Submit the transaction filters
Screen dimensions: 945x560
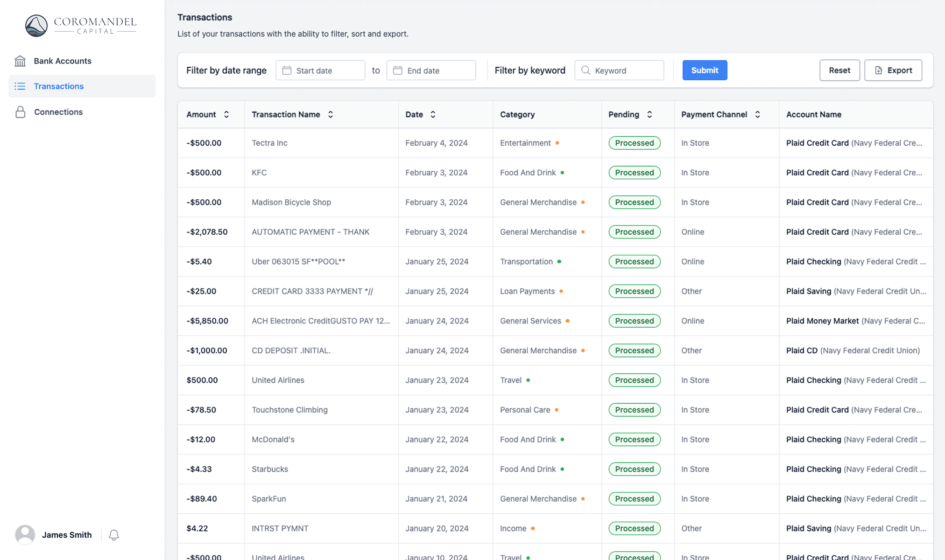(x=705, y=70)
